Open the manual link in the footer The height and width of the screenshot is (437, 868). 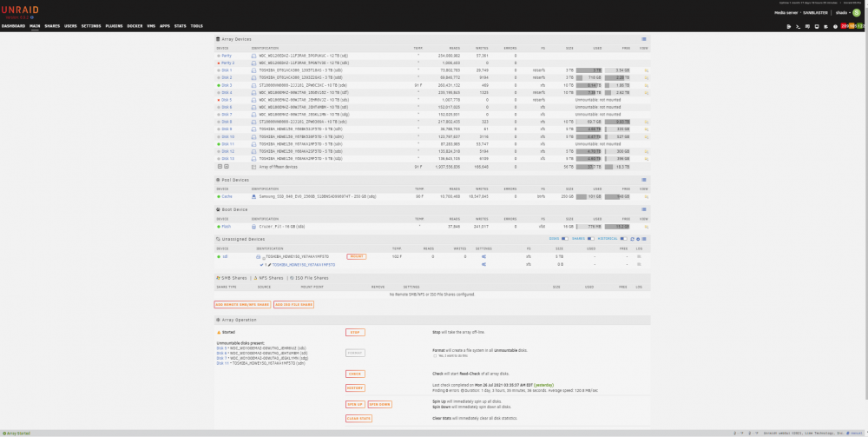coord(856,434)
